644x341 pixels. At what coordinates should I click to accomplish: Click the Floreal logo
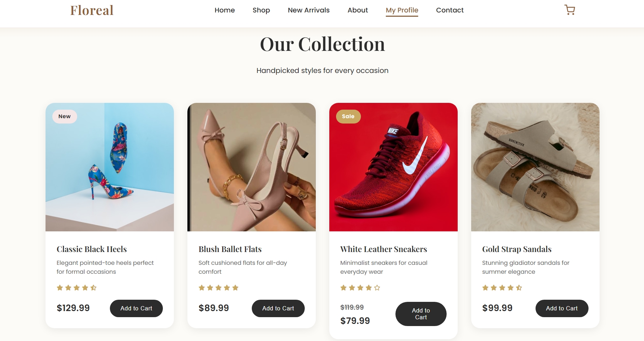pyautogui.click(x=92, y=10)
